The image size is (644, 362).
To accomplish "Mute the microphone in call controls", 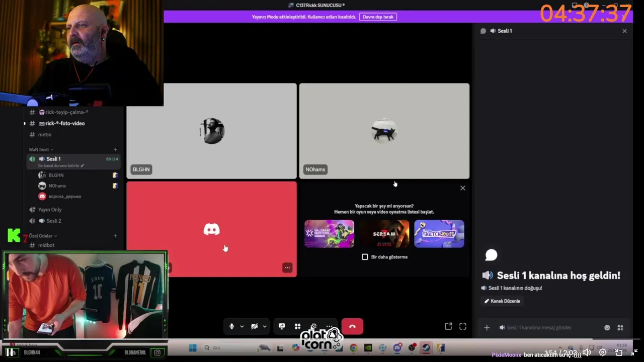I will point(231,326).
